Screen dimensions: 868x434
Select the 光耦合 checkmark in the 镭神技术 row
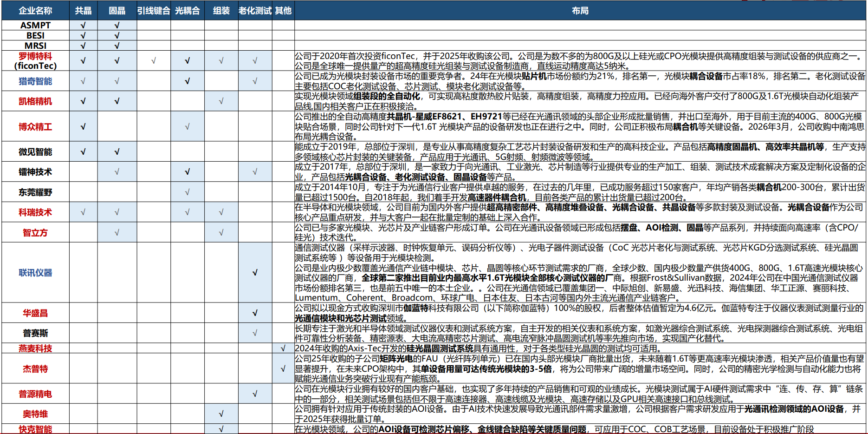(188, 172)
